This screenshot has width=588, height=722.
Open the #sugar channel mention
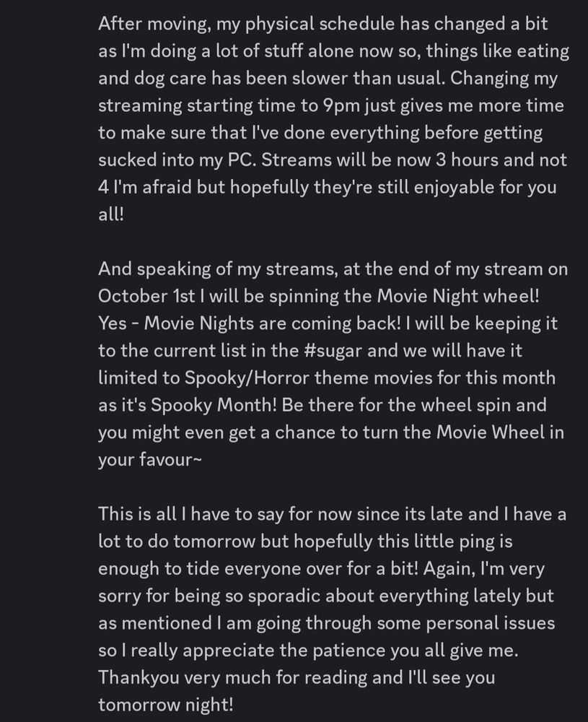[x=333, y=351]
